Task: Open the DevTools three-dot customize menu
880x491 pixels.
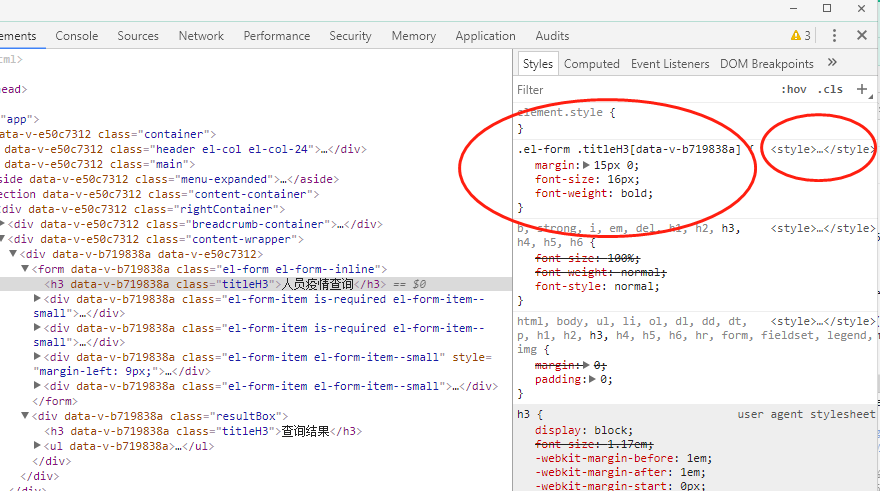Action: [834, 35]
